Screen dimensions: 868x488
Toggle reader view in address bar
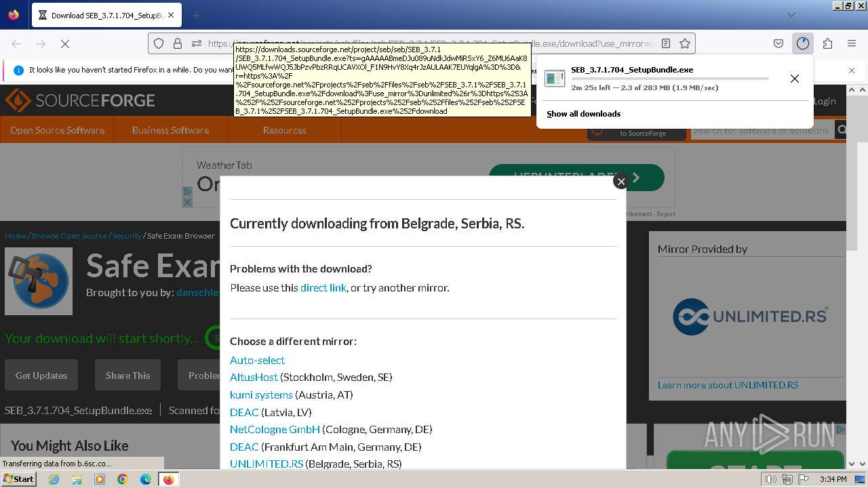(666, 43)
